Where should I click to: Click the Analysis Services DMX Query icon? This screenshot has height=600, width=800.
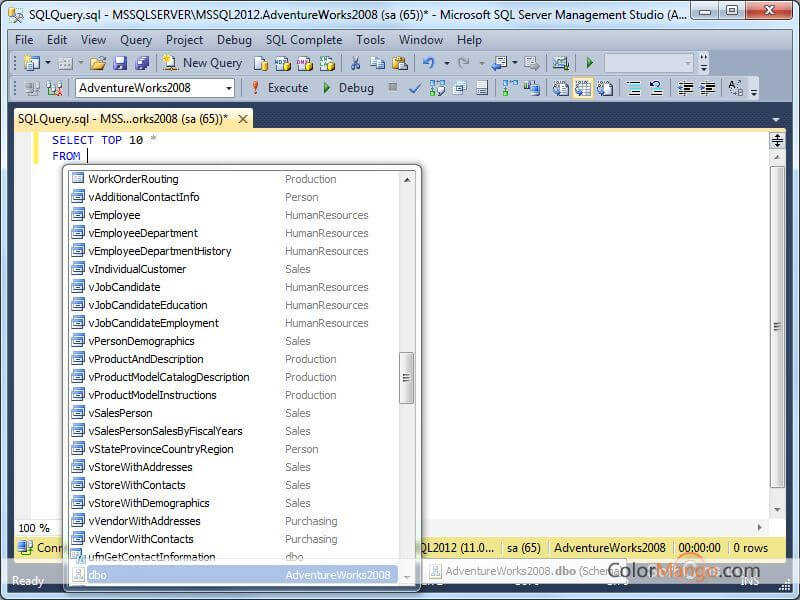tap(305, 63)
